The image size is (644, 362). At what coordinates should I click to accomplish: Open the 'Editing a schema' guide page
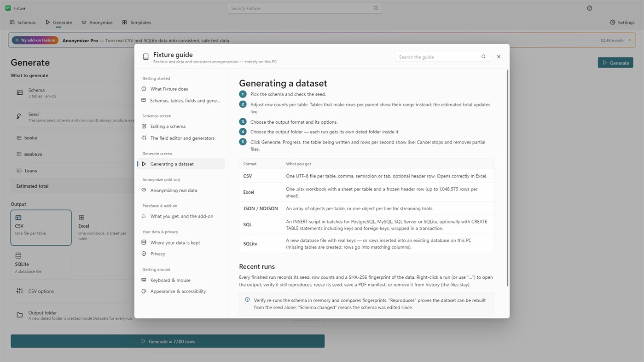pyautogui.click(x=181, y=126)
